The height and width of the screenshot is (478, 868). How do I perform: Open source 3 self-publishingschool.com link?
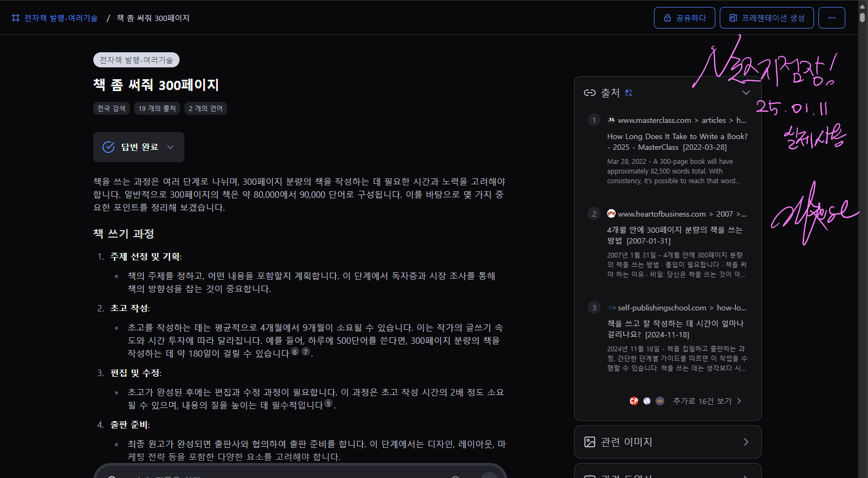click(x=682, y=308)
